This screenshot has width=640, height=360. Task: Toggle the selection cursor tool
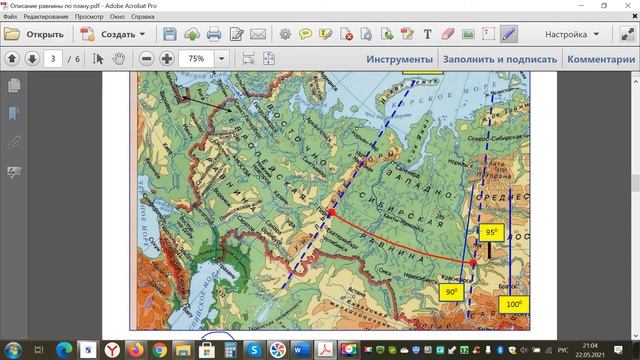pyautogui.click(x=98, y=59)
